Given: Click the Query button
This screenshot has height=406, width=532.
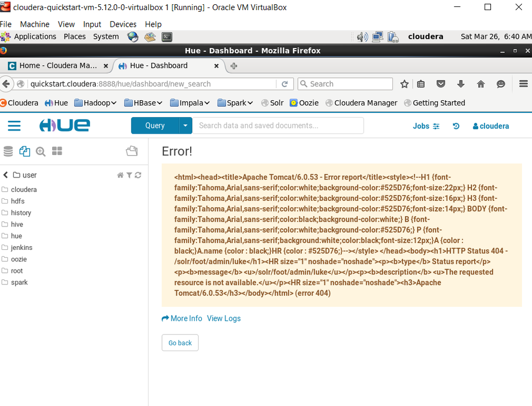Looking at the screenshot, I should coord(155,126).
